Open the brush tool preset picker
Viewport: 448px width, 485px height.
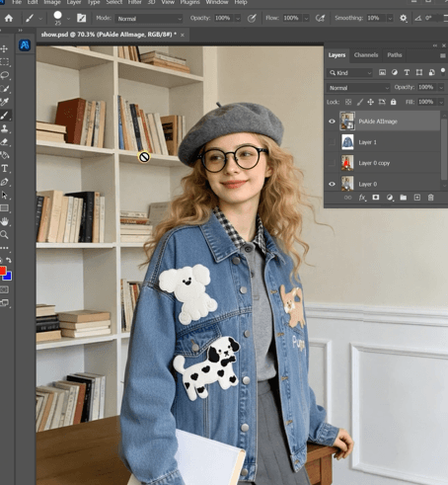40,19
